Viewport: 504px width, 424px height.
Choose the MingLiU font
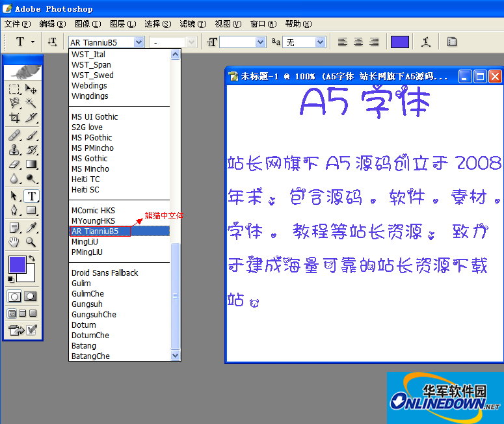tap(119, 242)
